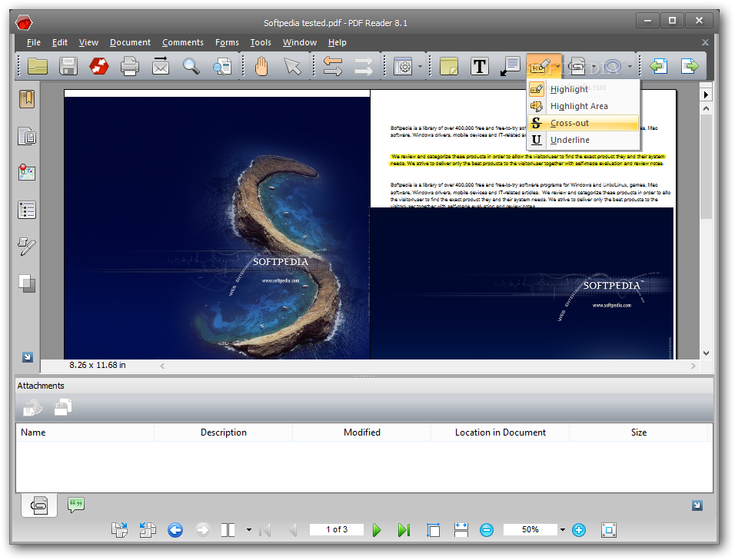Click the 50% zoom field
The width and height of the screenshot is (735, 560).
point(530,529)
